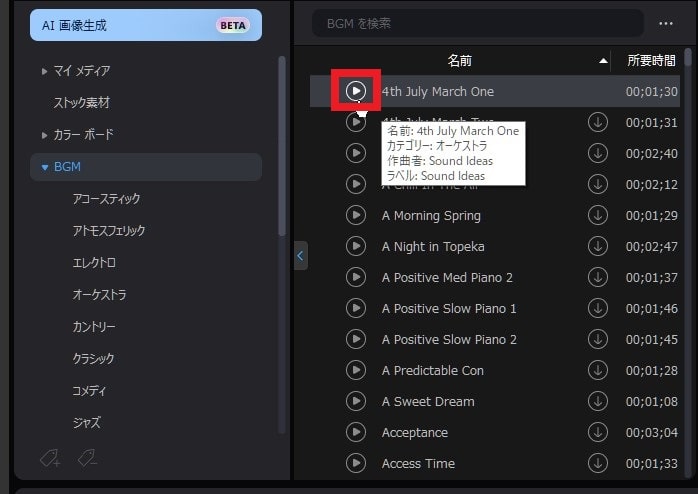
Task: Play preview of A Predictable Con
Action: (356, 370)
